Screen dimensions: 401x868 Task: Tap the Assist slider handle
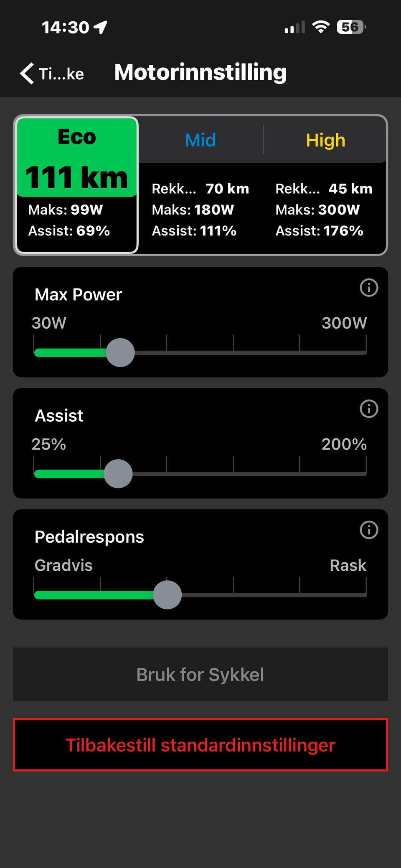coord(118,474)
